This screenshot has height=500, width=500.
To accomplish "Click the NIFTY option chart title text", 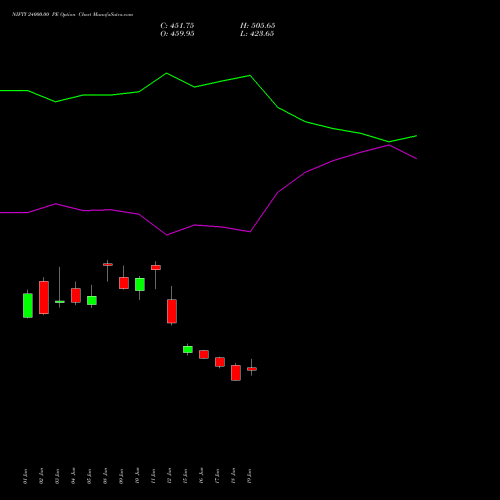I will click(72, 14).
